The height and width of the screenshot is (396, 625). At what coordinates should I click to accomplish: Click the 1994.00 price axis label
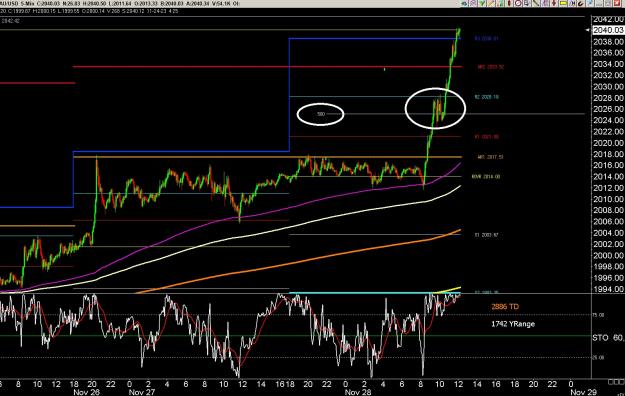tap(608, 289)
